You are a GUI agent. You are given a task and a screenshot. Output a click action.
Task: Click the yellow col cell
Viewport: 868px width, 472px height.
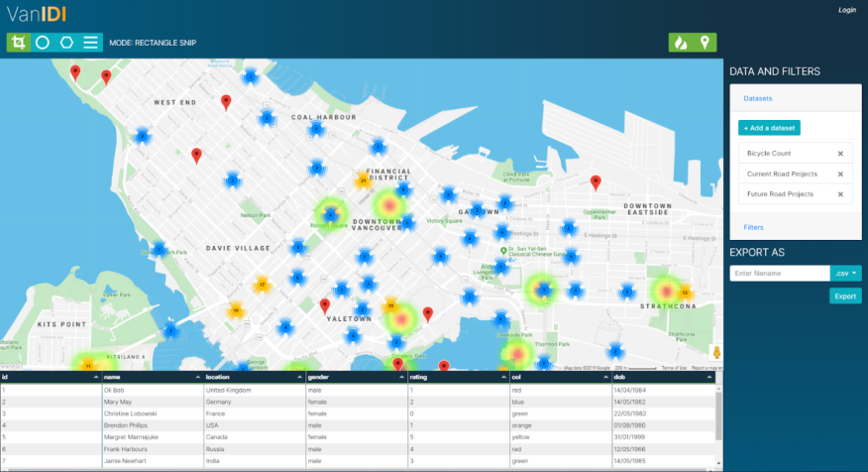pos(560,437)
